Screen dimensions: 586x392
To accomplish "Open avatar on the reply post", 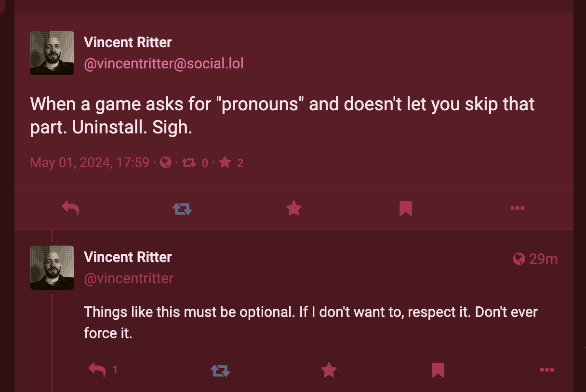I will (52, 268).
